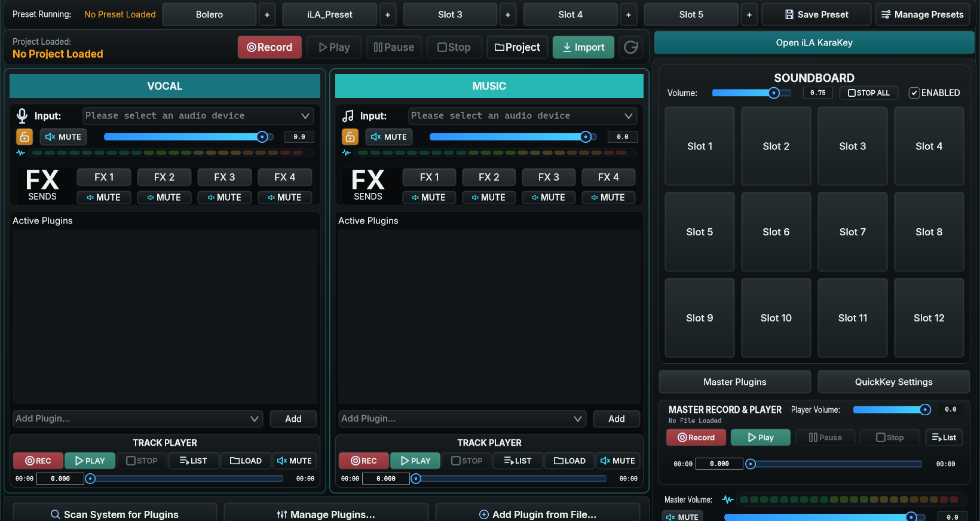980x521 pixels.
Task: Click plus button next to Slot 3 preset
Action: [508, 14]
